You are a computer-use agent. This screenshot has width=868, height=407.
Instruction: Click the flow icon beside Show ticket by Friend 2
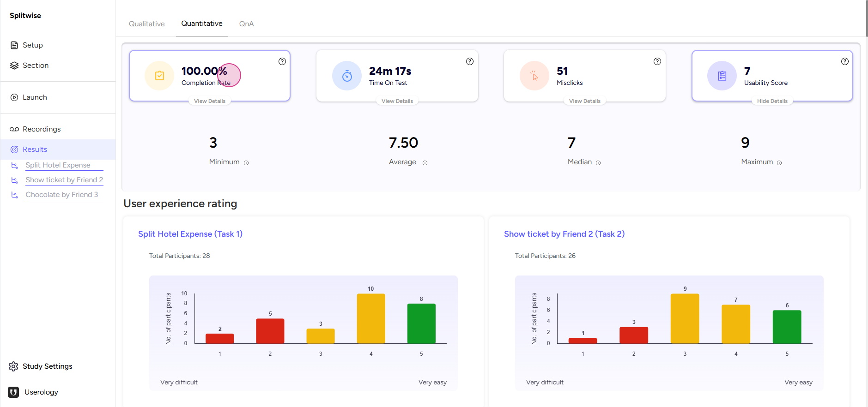[x=15, y=180]
